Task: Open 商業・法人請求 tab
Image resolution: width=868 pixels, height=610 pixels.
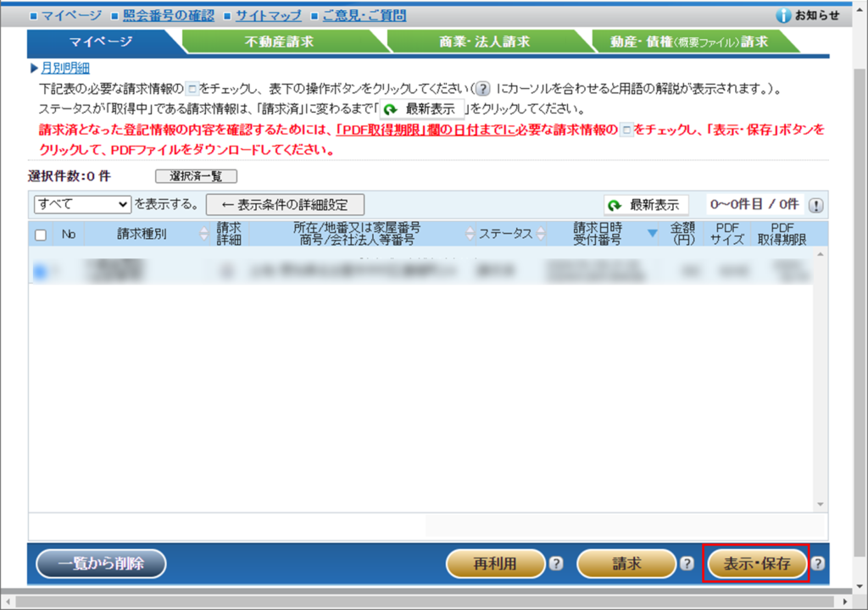Action: click(484, 42)
